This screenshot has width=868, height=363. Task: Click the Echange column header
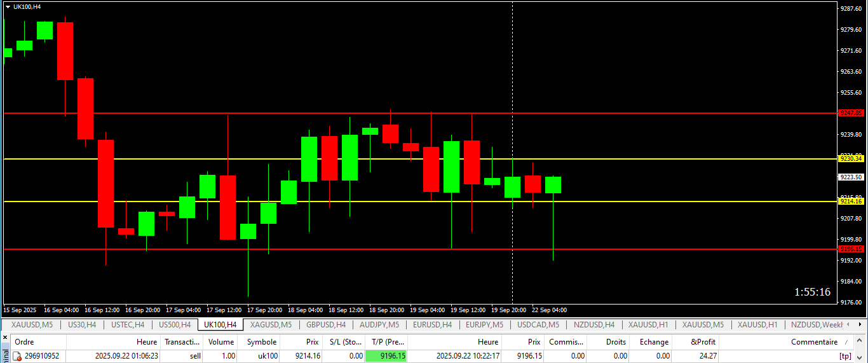(x=651, y=342)
